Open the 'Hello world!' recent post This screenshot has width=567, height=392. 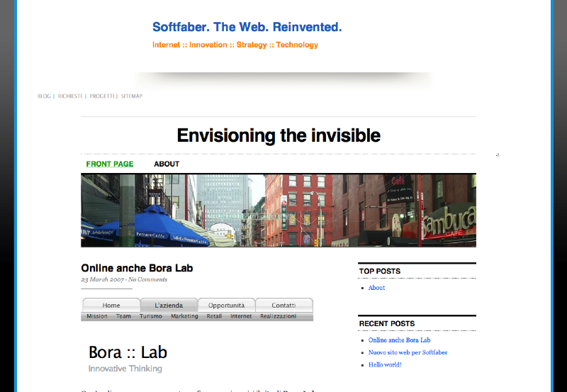(x=385, y=364)
